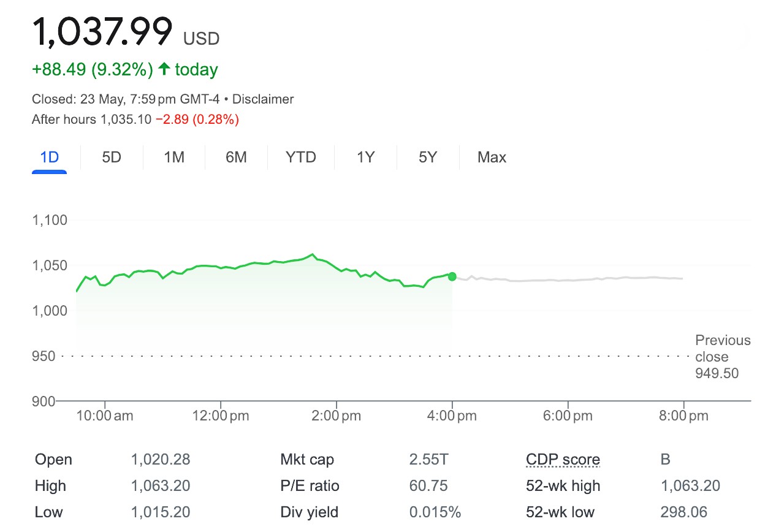776x532 pixels.
Task: Click the green closing price dot
Action: coord(452,276)
